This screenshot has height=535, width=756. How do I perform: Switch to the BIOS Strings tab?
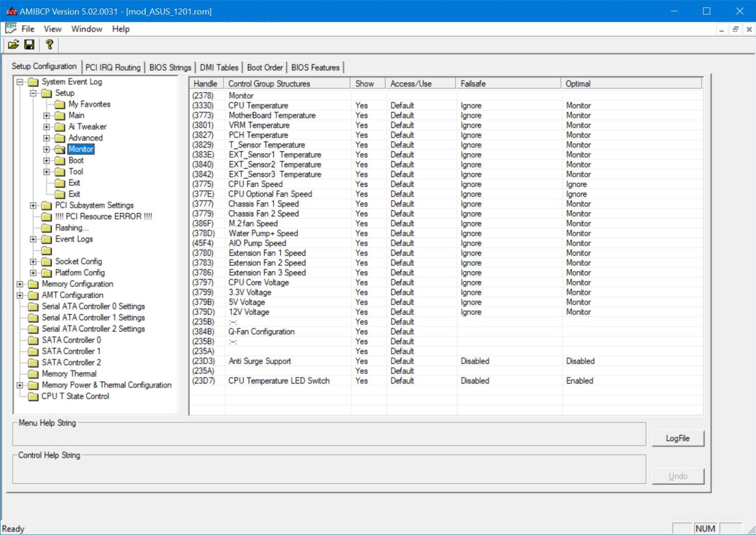(170, 67)
